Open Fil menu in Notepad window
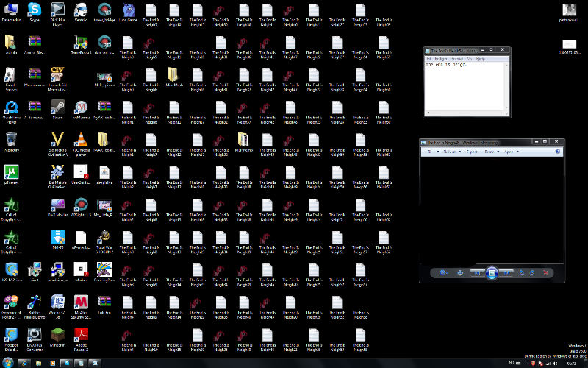 [429, 59]
